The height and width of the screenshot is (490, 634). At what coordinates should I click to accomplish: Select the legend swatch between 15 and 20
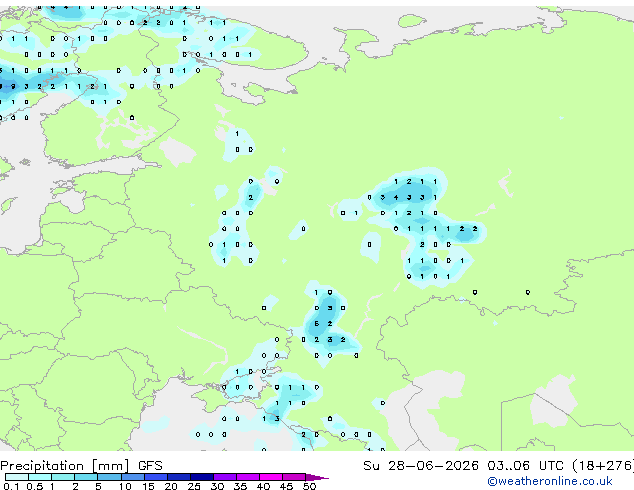(155, 477)
